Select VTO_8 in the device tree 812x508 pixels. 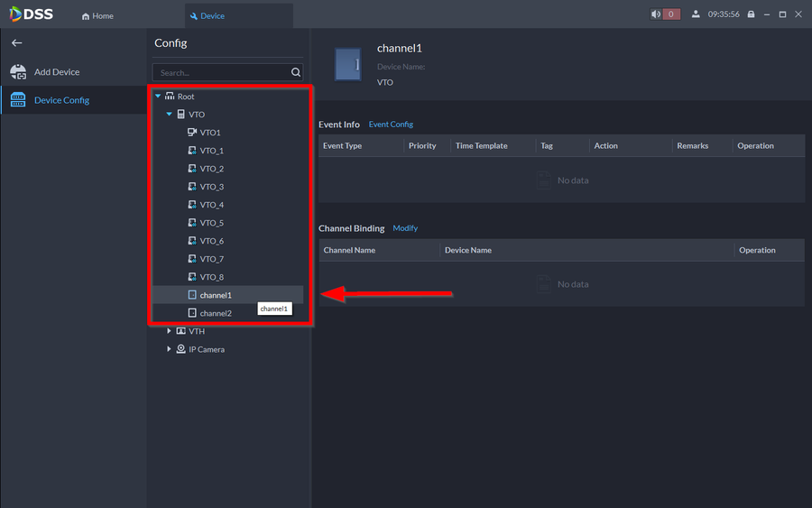click(211, 277)
